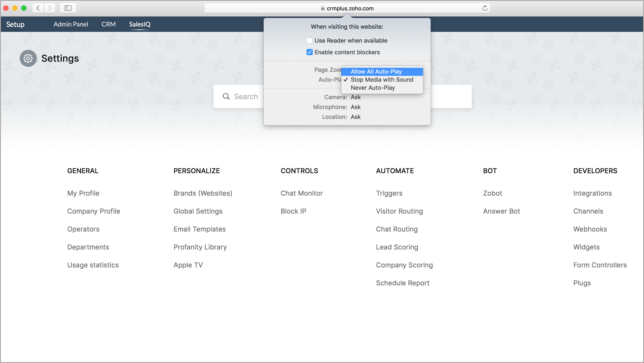Viewport: 644px width, 363px height.
Task: Uncheck Enable content blockers
Action: point(309,52)
